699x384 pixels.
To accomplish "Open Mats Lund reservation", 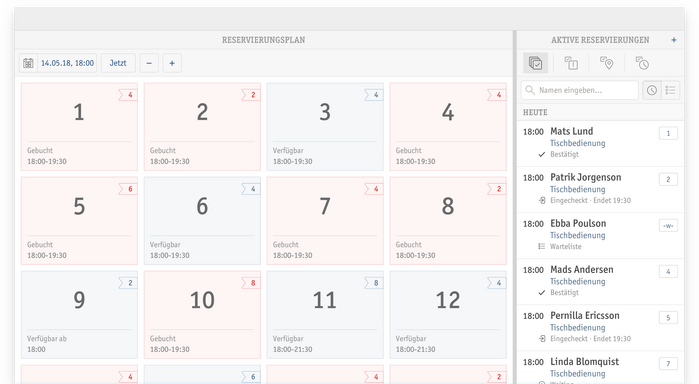I will 600,143.
